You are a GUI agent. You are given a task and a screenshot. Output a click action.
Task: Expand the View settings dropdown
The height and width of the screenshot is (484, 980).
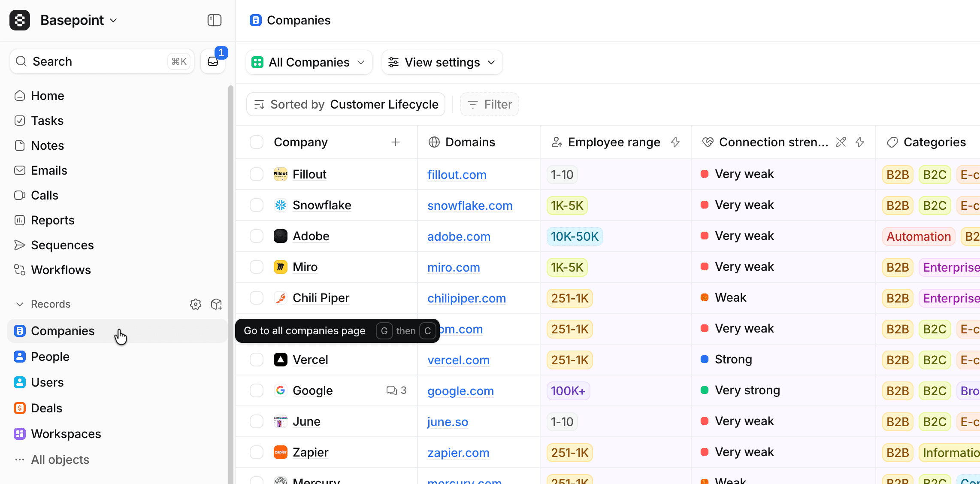[x=442, y=62]
